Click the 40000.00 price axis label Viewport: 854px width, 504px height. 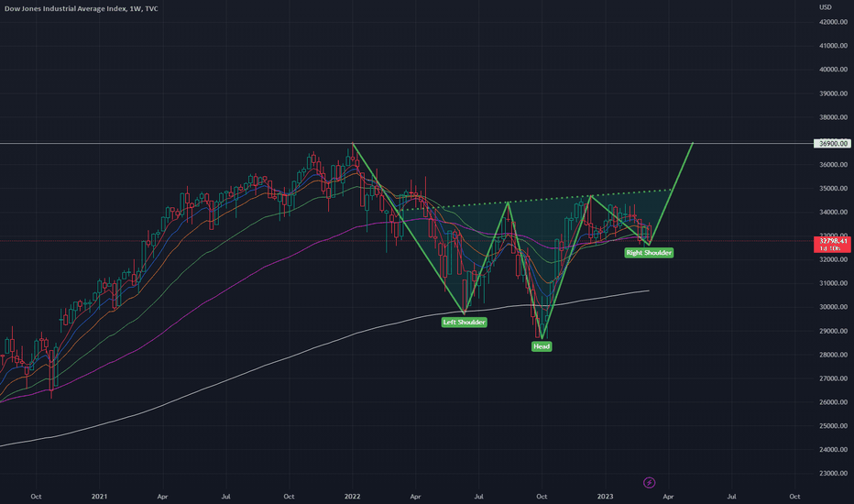[x=833, y=70]
